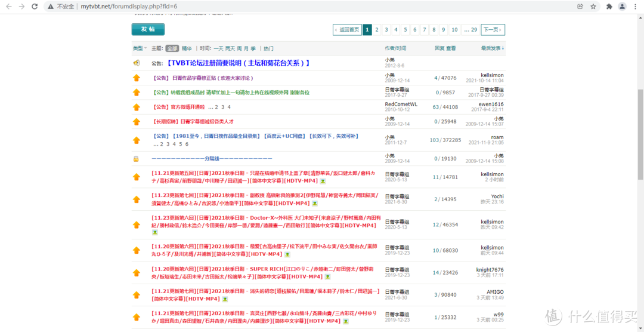Click attachment icon of 消失的初恋 thread

(225, 299)
